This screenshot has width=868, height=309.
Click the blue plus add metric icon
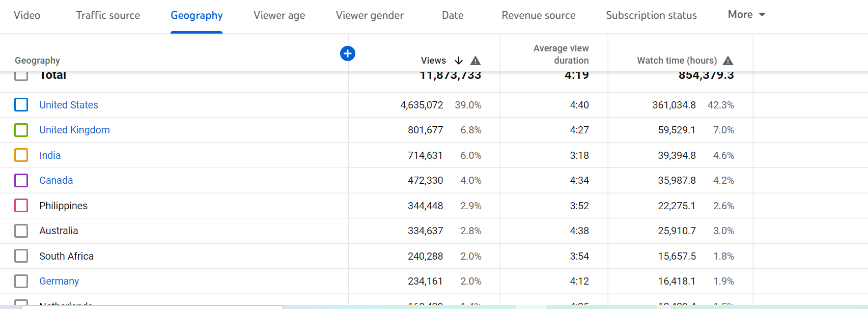click(x=348, y=53)
